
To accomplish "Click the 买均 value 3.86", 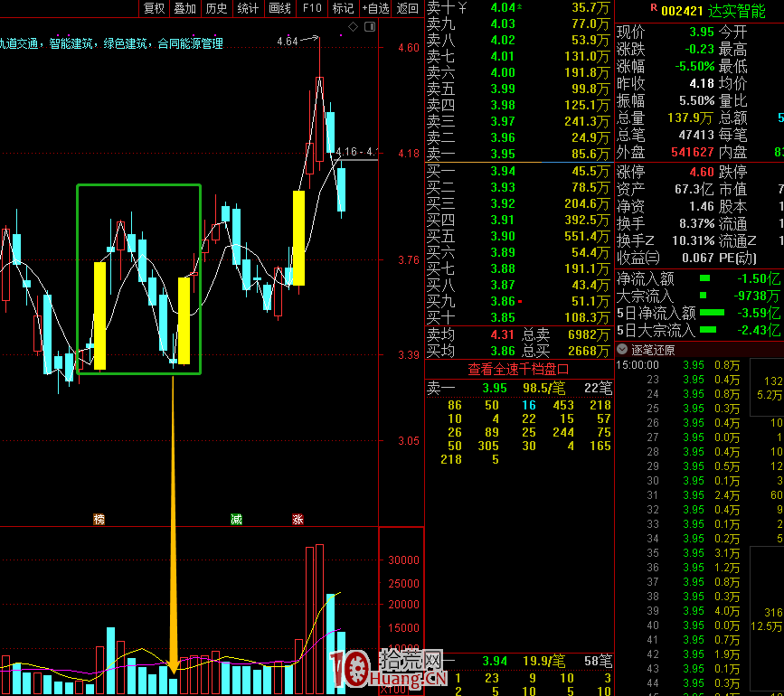I will (x=503, y=352).
